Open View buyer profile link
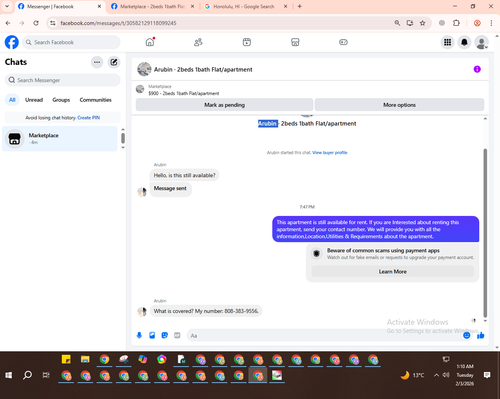 point(330,153)
